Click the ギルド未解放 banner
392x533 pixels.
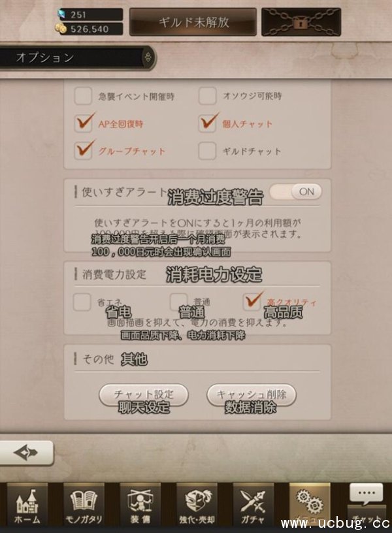tap(193, 22)
